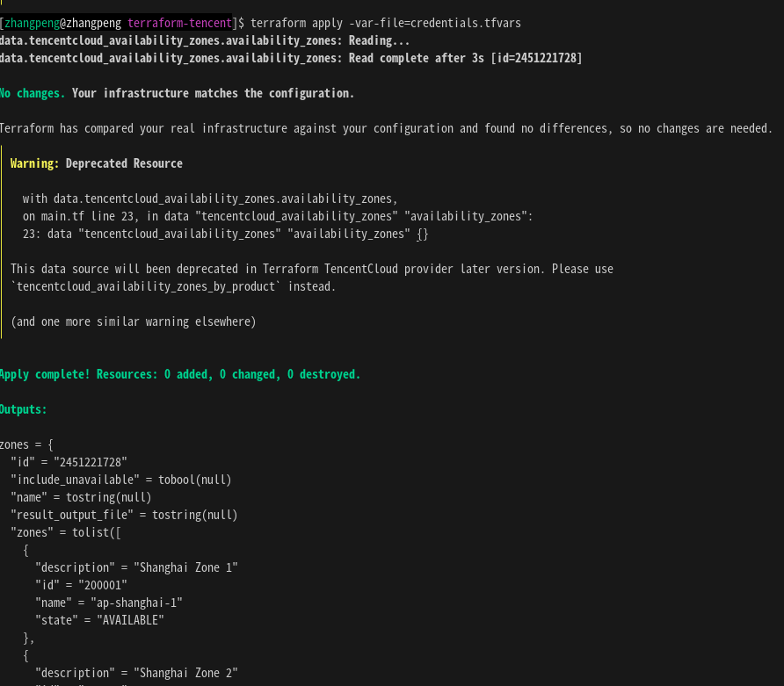784x686 pixels.
Task: Click the green 'No changes.' text
Action: [x=33, y=93]
